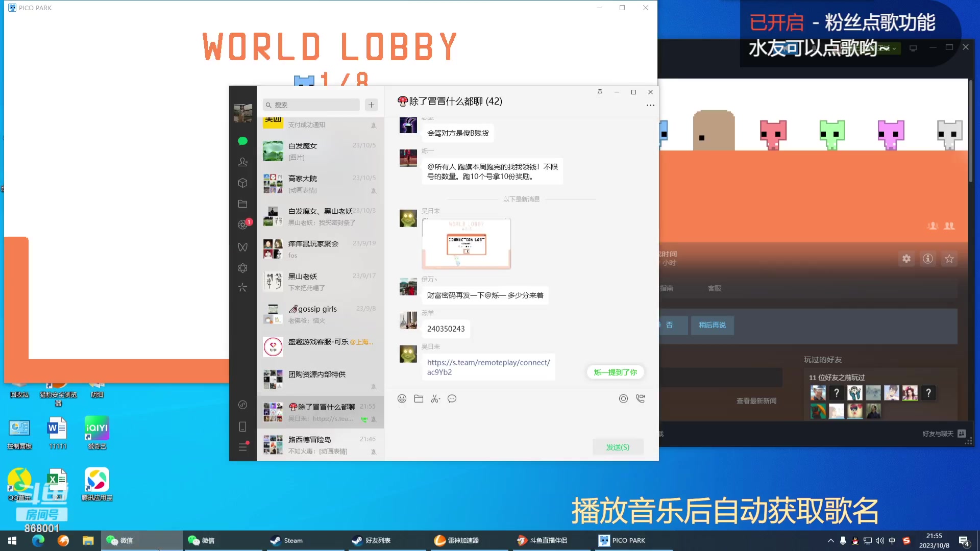
Task: Click the screenshot scissors icon in chat toolbar
Action: (x=435, y=398)
